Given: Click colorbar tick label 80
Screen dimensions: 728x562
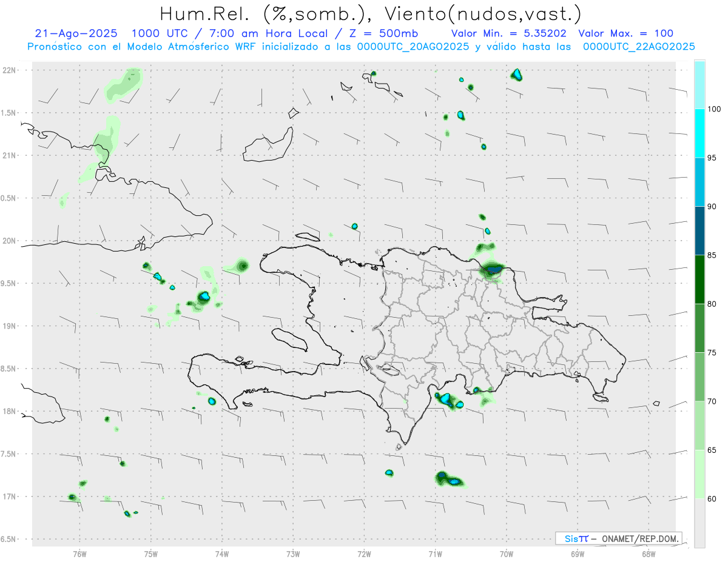Looking at the screenshot, I should click(712, 304).
